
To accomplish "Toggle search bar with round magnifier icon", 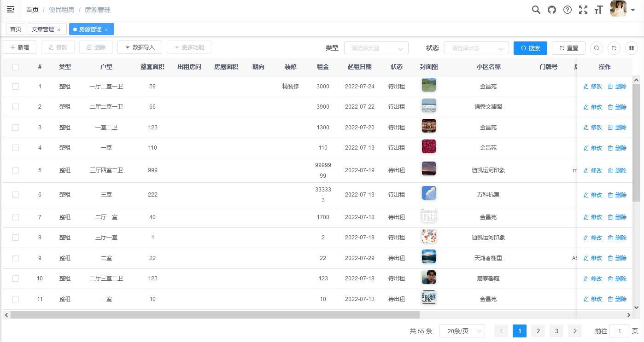I will (x=597, y=48).
